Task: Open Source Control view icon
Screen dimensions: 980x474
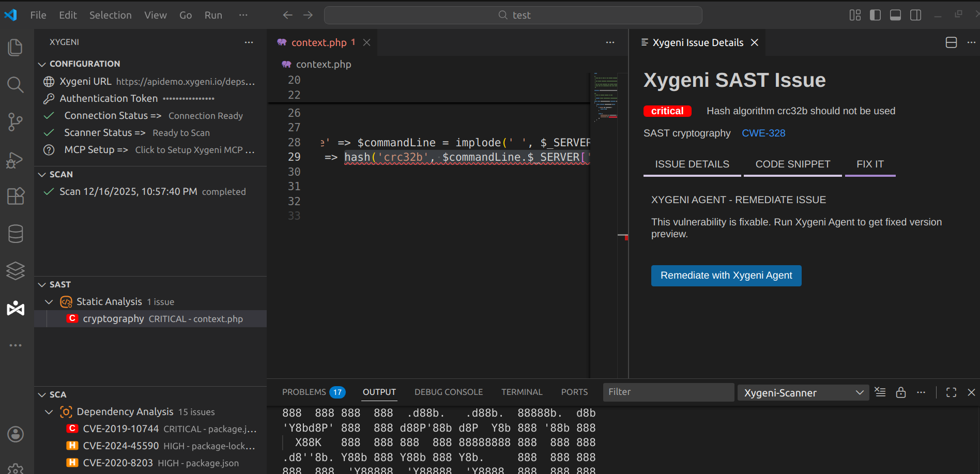Action: [x=16, y=122]
